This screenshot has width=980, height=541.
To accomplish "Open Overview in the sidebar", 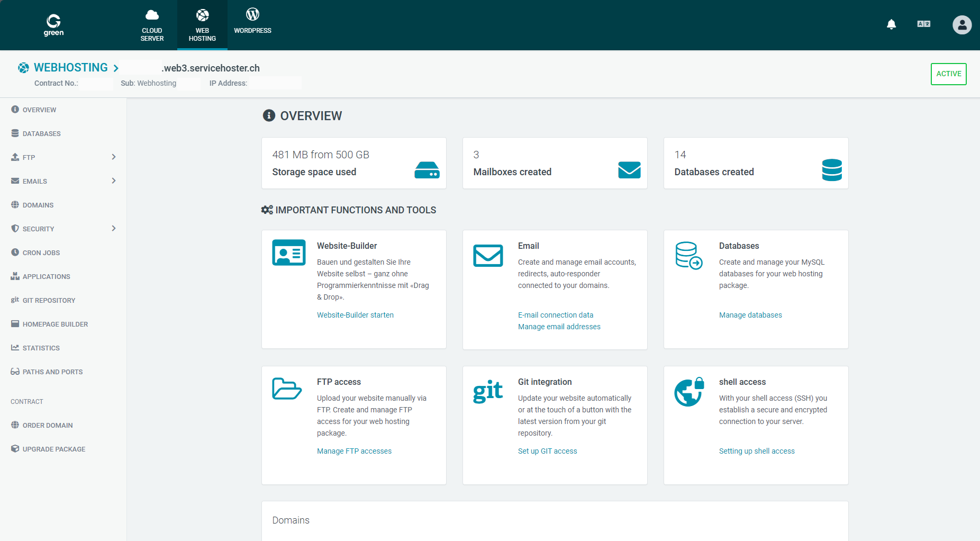I will [39, 110].
